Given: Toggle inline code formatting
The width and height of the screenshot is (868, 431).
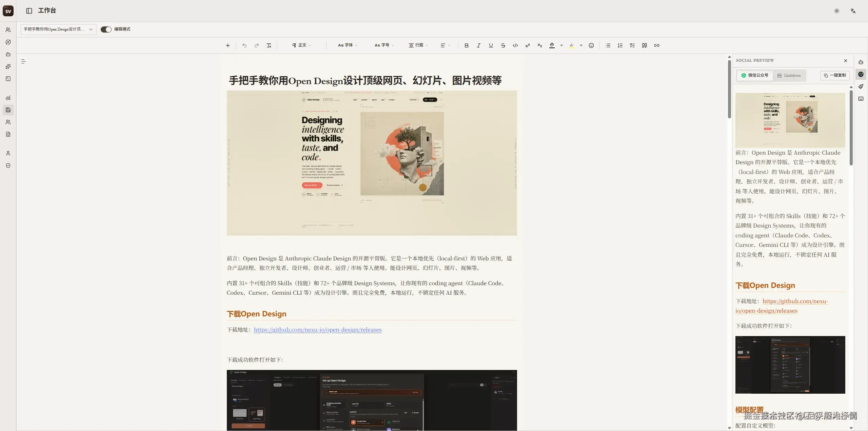Looking at the screenshot, I should pos(515,45).
